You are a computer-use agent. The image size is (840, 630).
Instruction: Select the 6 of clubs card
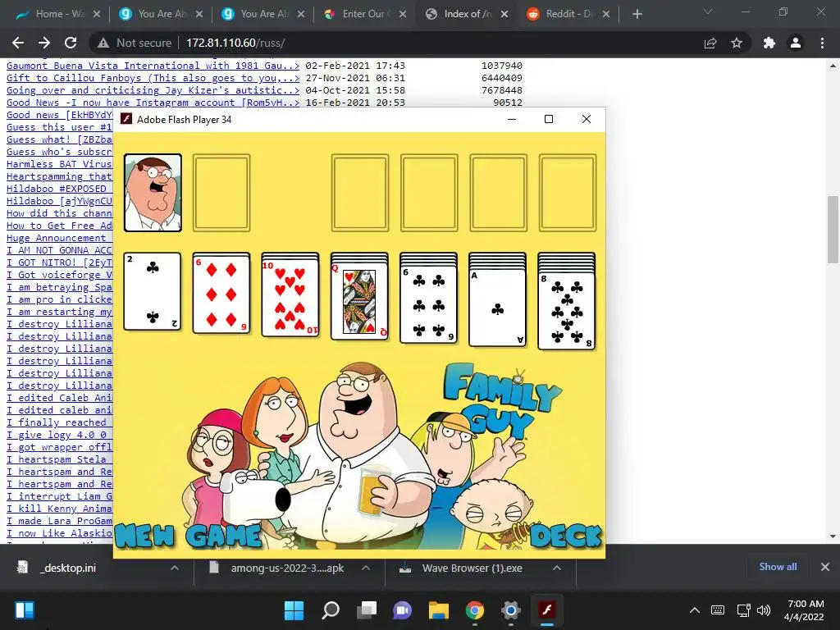point(428,304)
